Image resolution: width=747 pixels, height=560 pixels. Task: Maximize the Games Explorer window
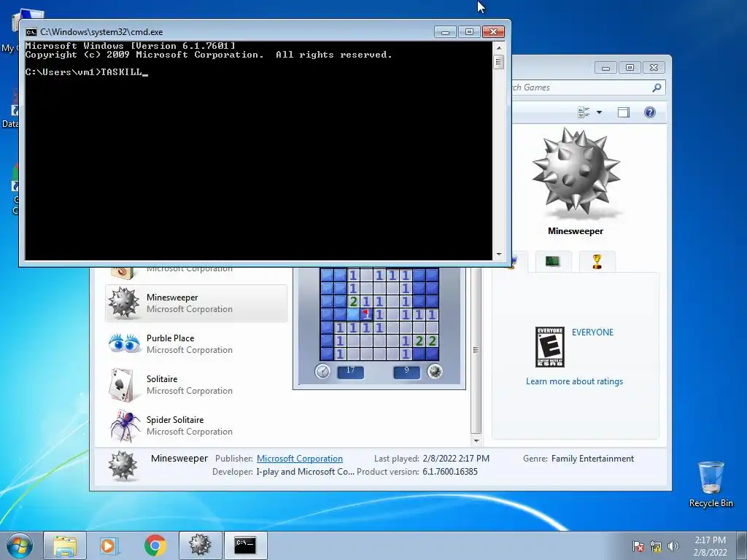tap(630, 68)
